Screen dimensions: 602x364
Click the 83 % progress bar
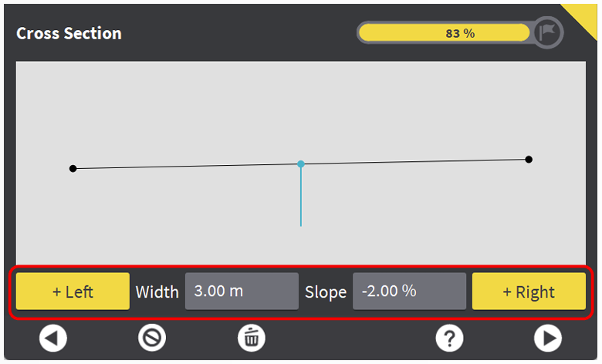pyautogui.click(x=445, y=33)
